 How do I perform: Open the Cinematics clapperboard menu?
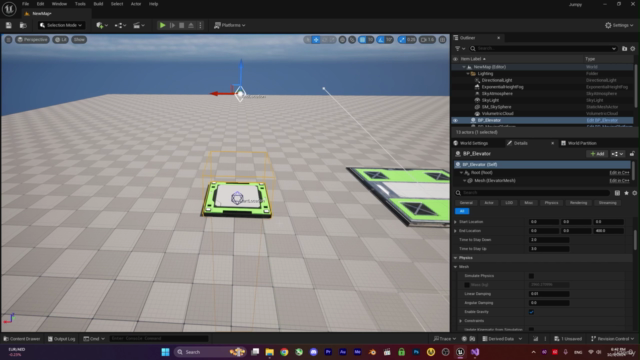[139, 25]
